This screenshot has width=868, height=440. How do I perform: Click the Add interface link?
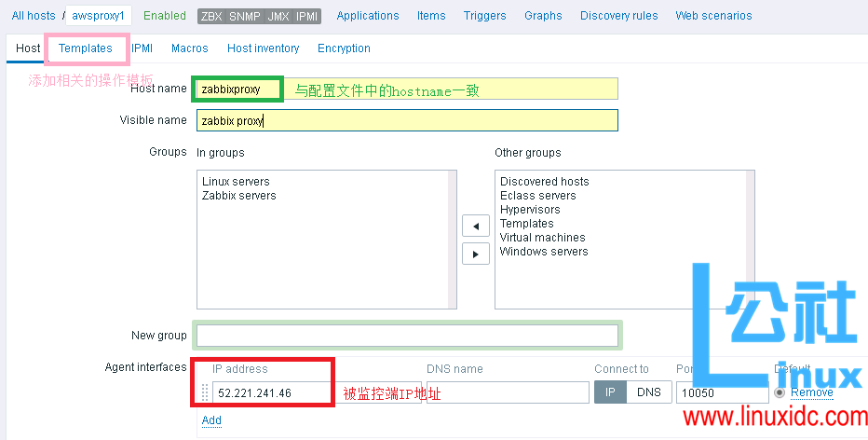coord(211,420)
